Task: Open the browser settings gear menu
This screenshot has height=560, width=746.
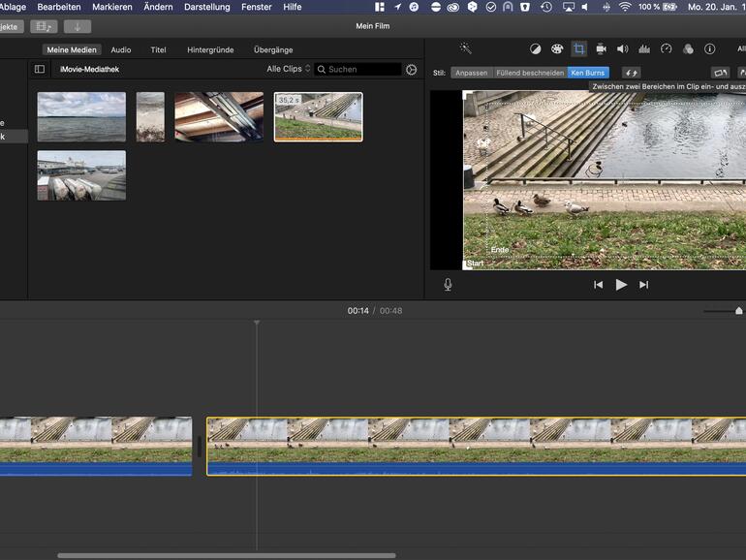Action: [x=412, y=70]
